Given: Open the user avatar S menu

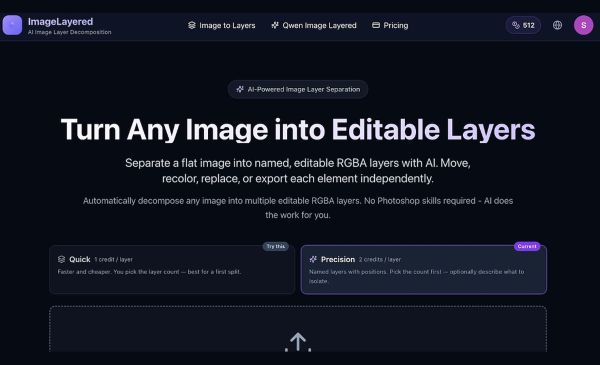Looking at the screenshot, I should tap(584, 25).
